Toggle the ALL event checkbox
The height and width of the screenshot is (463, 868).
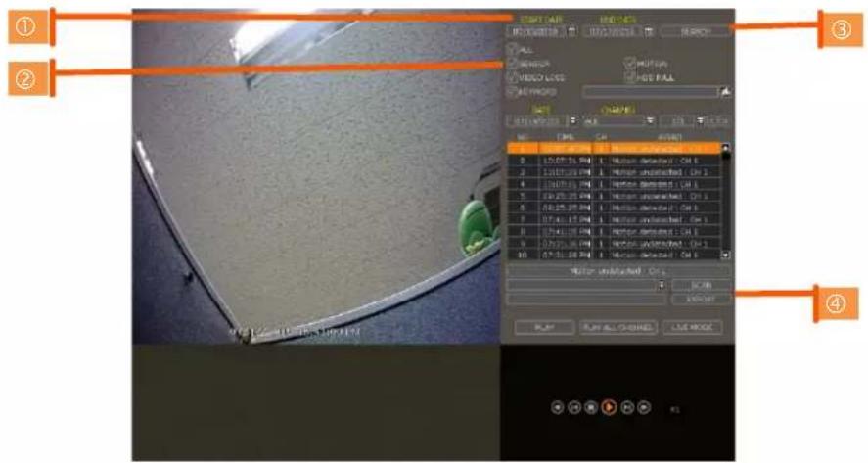(x=512, y=49)
